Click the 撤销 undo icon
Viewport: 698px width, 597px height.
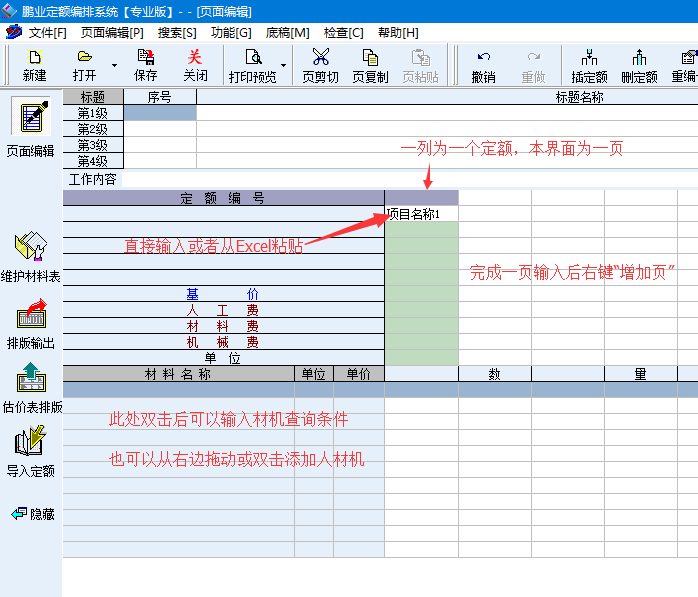coord(483,57)
